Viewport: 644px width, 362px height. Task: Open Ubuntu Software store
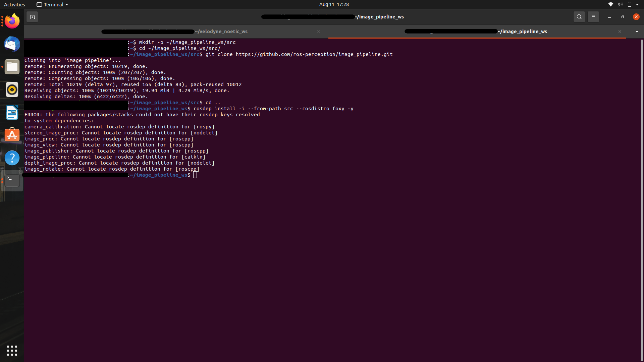(x=12, y=135)
